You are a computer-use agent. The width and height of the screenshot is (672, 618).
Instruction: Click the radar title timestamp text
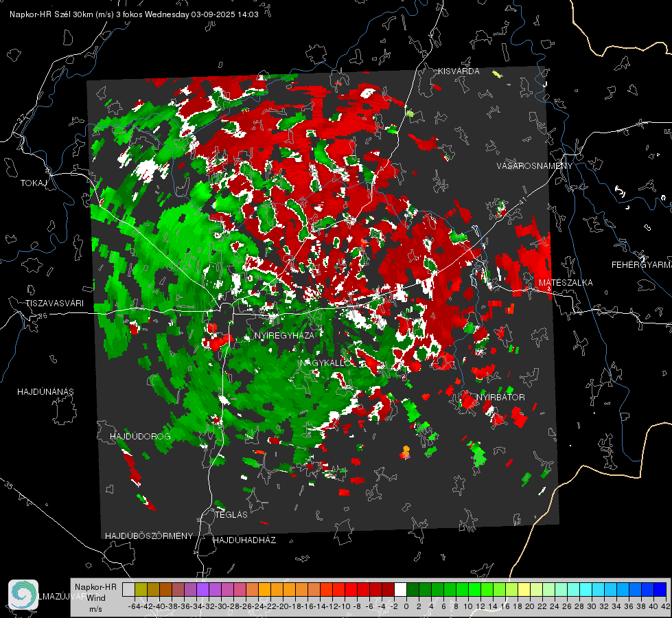coord(134,14)
